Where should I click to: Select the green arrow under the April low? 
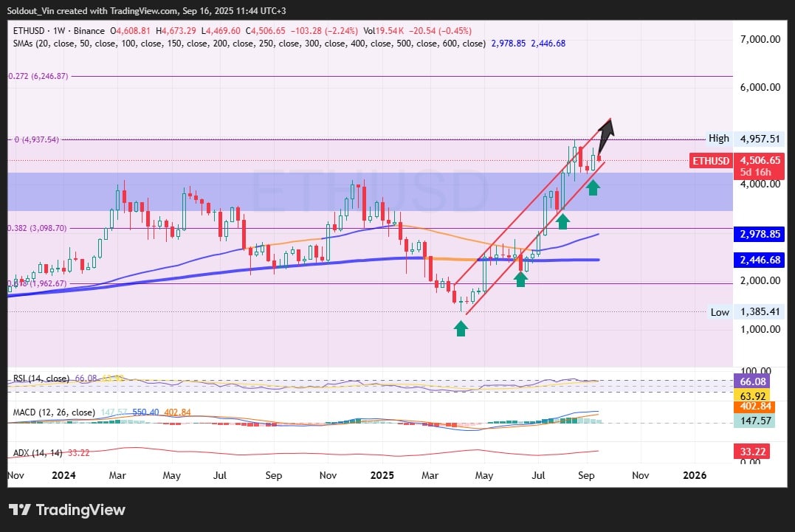pos(461,328)
